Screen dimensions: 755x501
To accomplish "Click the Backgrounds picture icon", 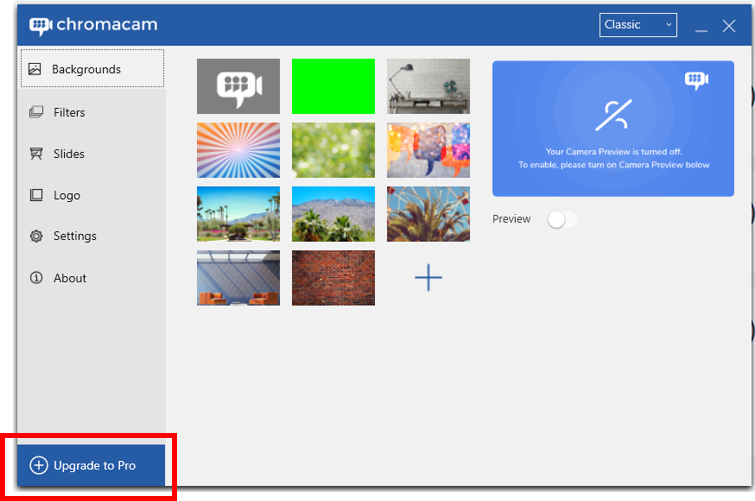I will pos(35,69).
